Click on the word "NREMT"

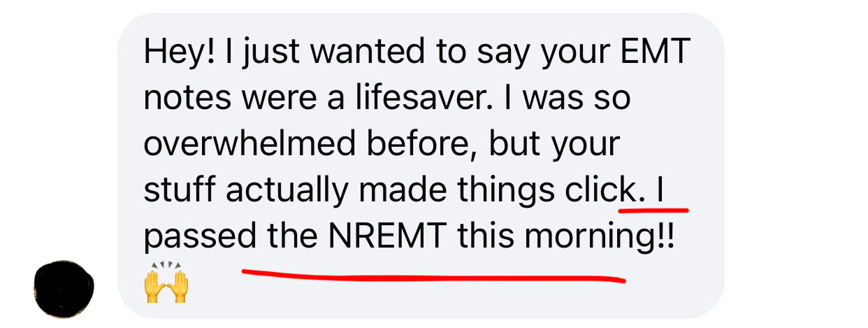(x=387, y=236)
